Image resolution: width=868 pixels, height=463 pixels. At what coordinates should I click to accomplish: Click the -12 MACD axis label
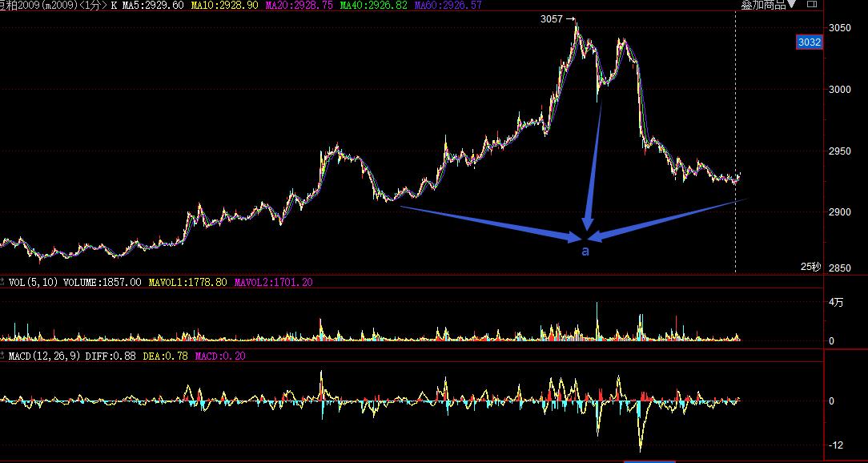click(x=836, y=445)
